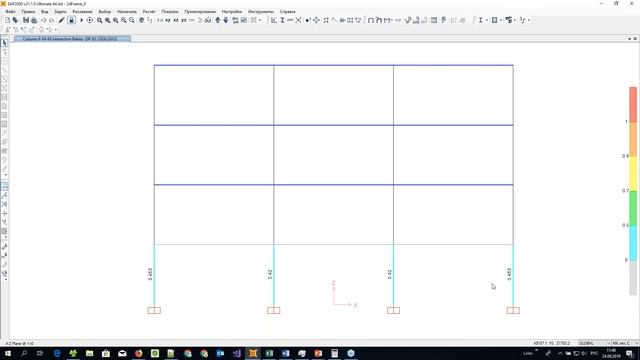
Task: Open the Tools menu (Инструменты)
Action: click(x=261, y=11)
